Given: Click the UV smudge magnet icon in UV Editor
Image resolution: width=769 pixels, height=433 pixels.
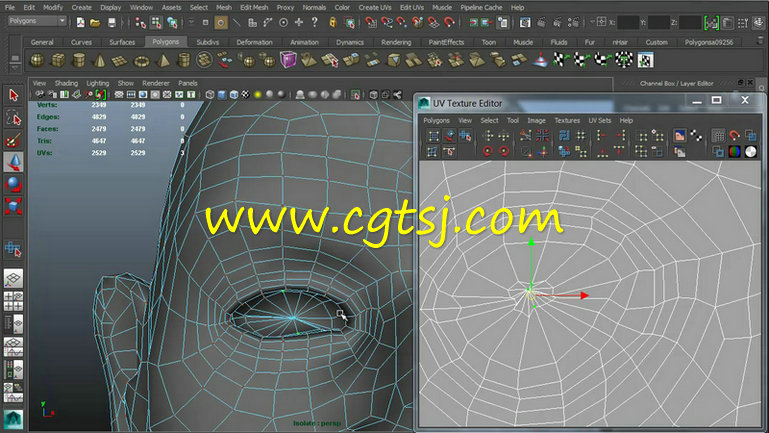Looking at the screenshot, I should pyautogui.click(x=734, y=135).
